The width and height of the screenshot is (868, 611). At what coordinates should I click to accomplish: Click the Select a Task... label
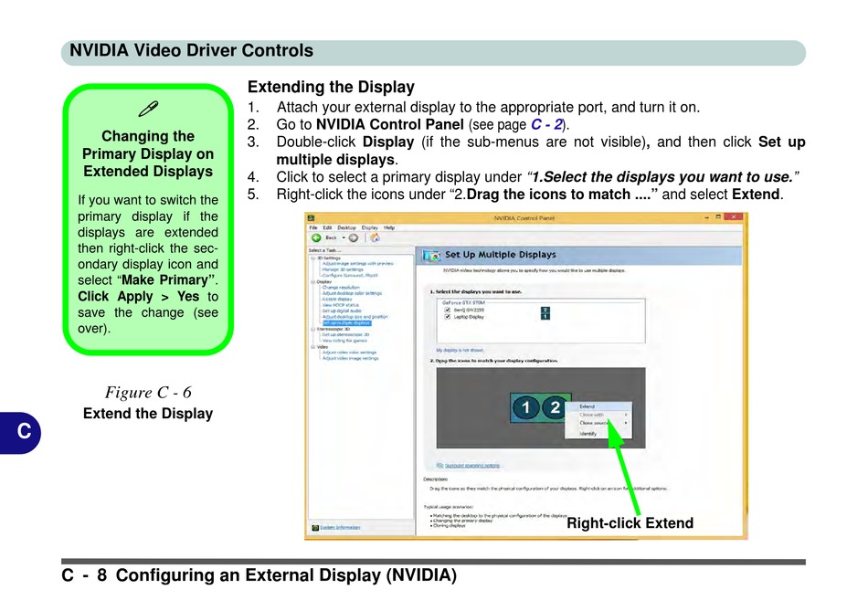point(324,251)
